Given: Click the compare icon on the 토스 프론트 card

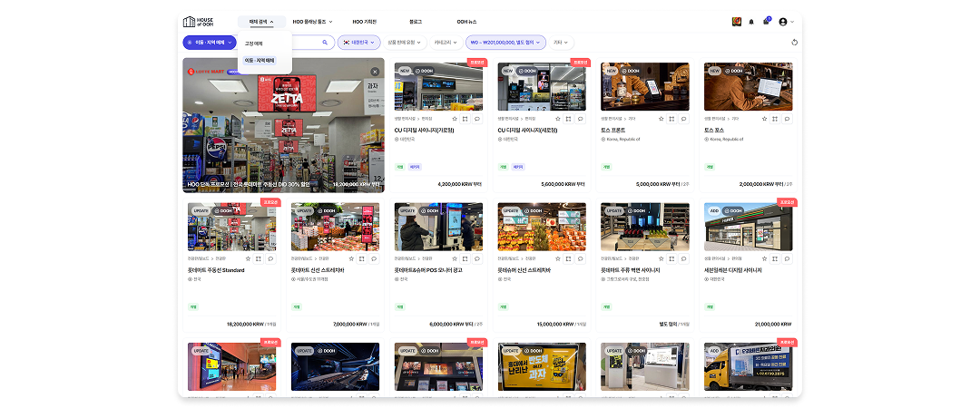Looking at the screenshot, I should pos(671,118).
